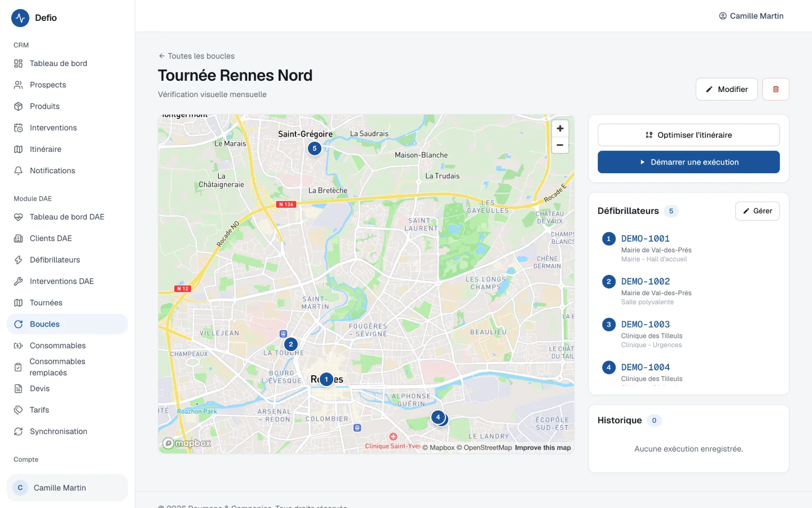Screen dimensions: 812x508
Task: Click the Interventions DAE wrench icon
Action: 18,281
